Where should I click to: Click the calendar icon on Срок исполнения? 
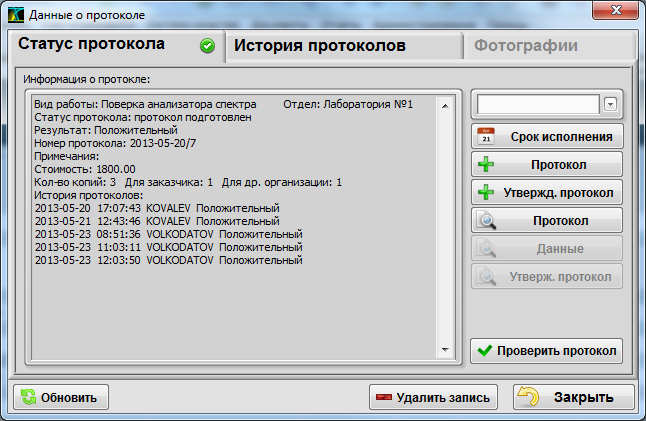487,136
